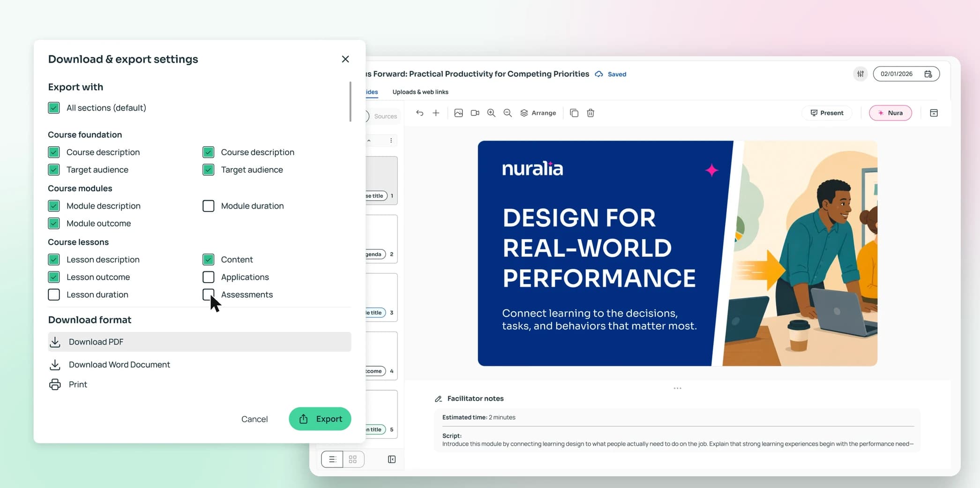Choose Download Word Document
This screenshot has width=980, height=488.
(x=110, y=365)
